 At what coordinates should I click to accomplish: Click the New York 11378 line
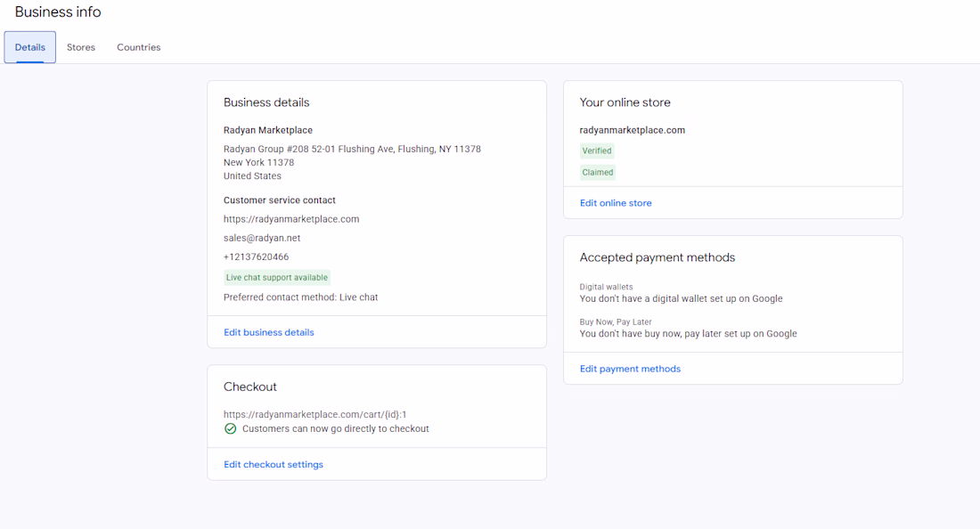point(258,162)
